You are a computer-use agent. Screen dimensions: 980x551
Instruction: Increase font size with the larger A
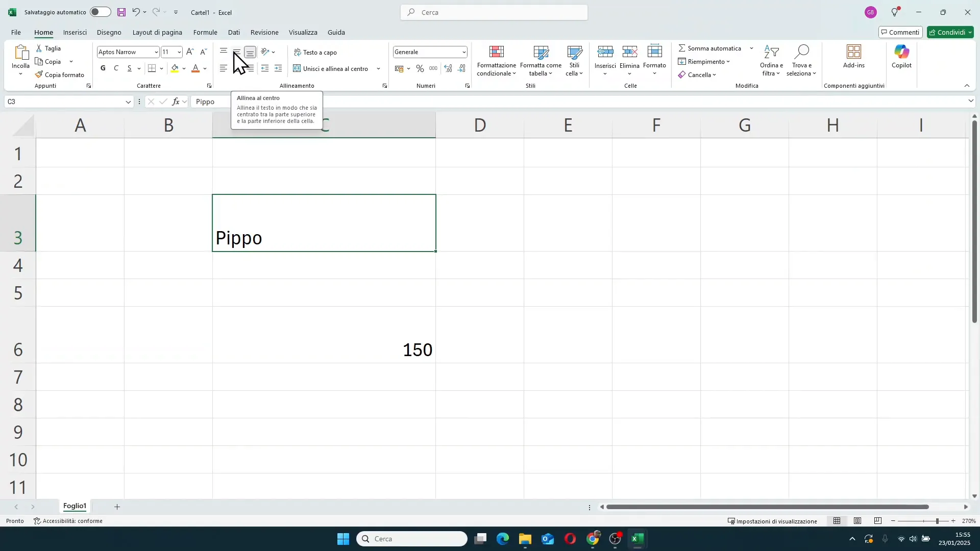pos(190,52)
